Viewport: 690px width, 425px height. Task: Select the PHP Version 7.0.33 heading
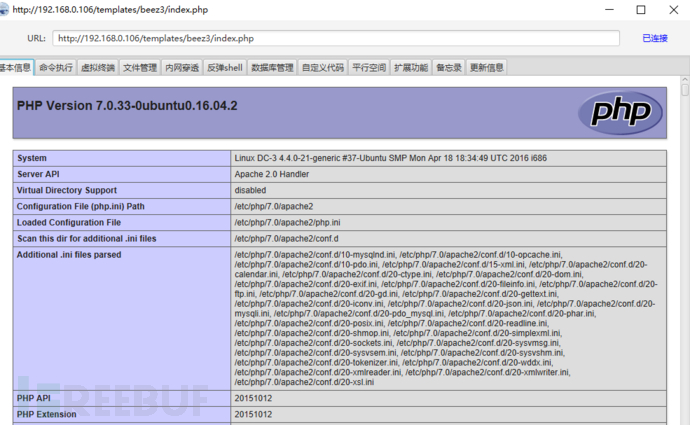pos(127,106)
